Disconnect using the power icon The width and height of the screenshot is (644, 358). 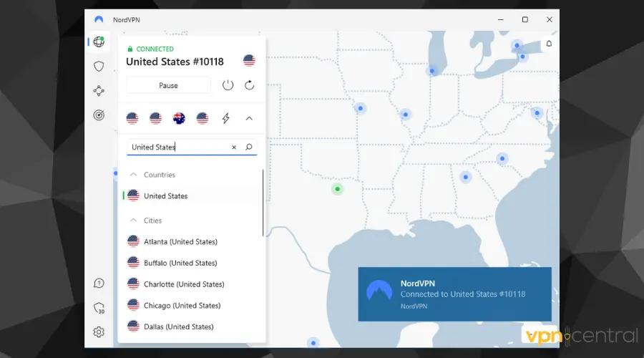coord(228,85)
